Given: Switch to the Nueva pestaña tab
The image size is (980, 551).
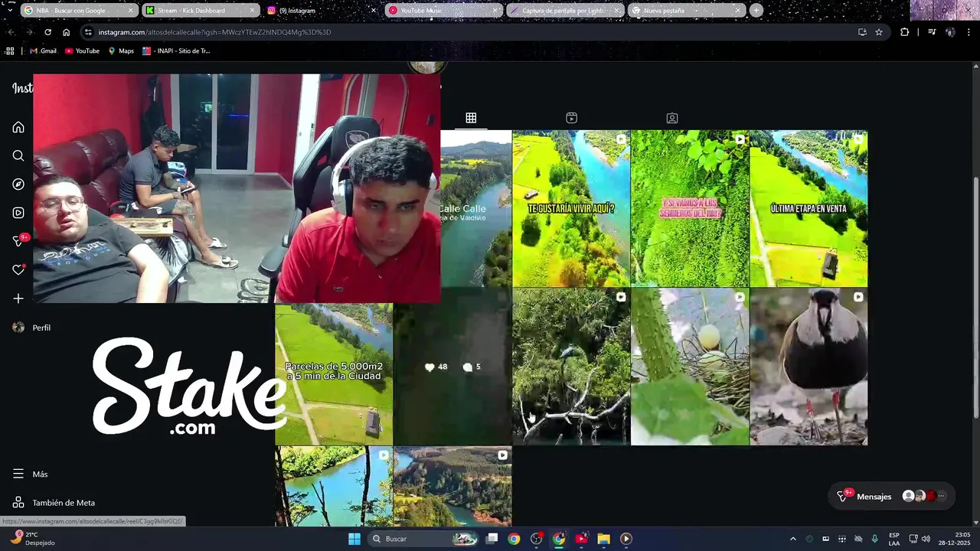Looking at the screenshot, I should tap(685, 11).
